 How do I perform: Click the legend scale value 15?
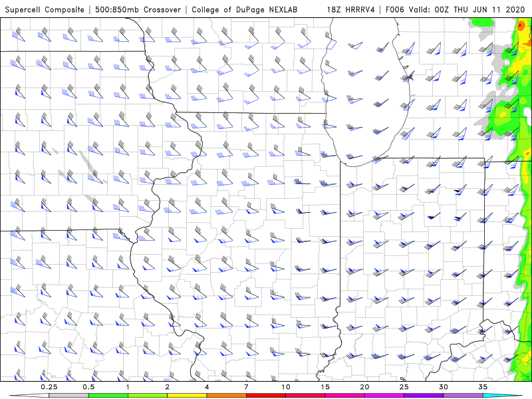point(325,387)
